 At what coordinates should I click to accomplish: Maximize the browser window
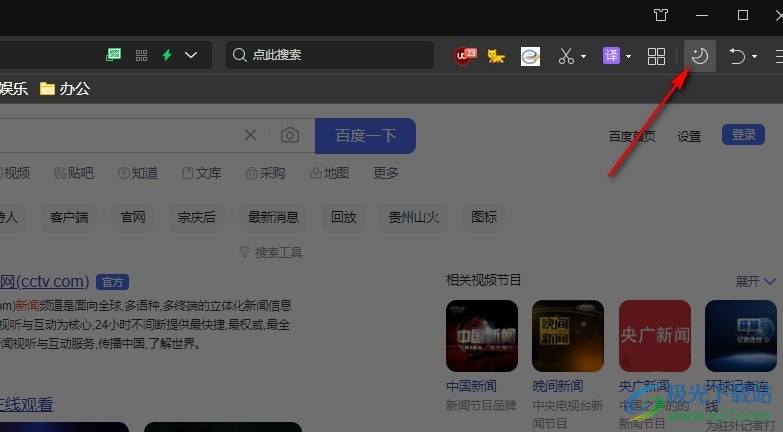click(x=743, y=15)
